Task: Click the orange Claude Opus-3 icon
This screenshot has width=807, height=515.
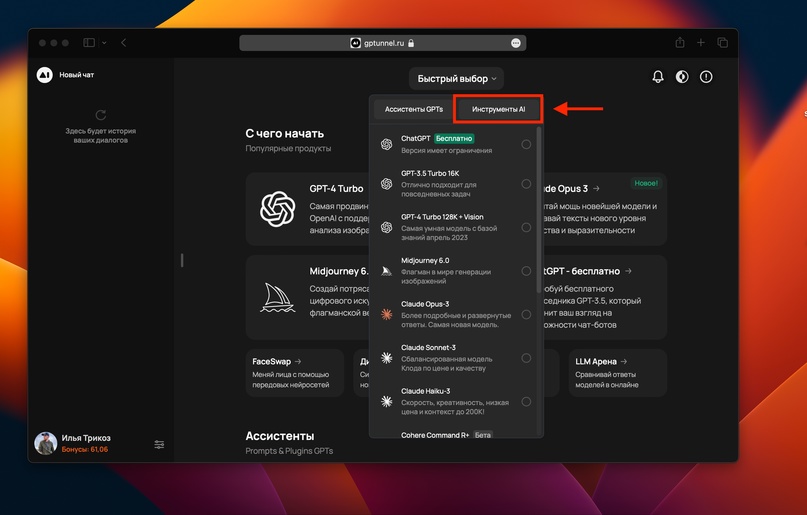Action: (387, 314)
